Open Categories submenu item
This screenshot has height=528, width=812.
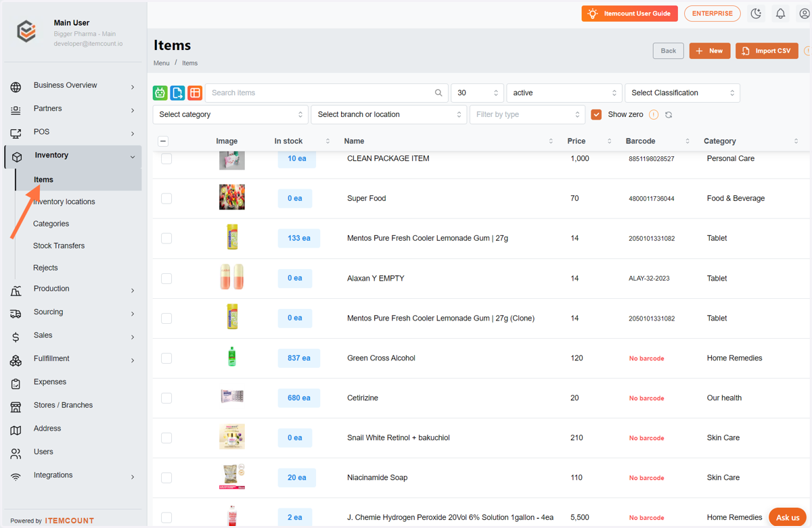51,224
